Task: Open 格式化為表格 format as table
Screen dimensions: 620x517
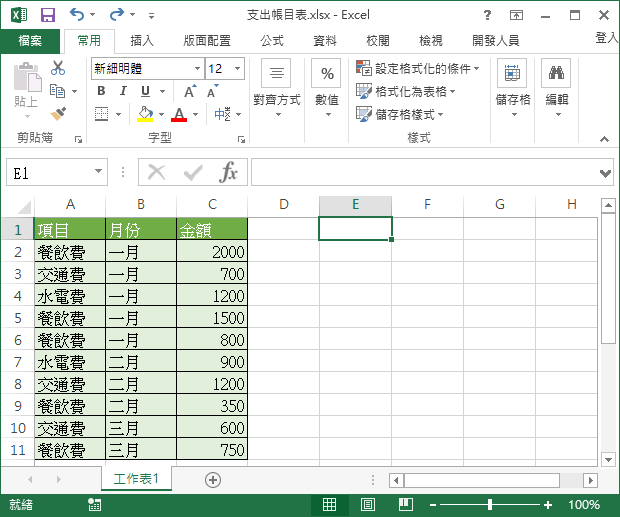Action: [x=406, y=91]
